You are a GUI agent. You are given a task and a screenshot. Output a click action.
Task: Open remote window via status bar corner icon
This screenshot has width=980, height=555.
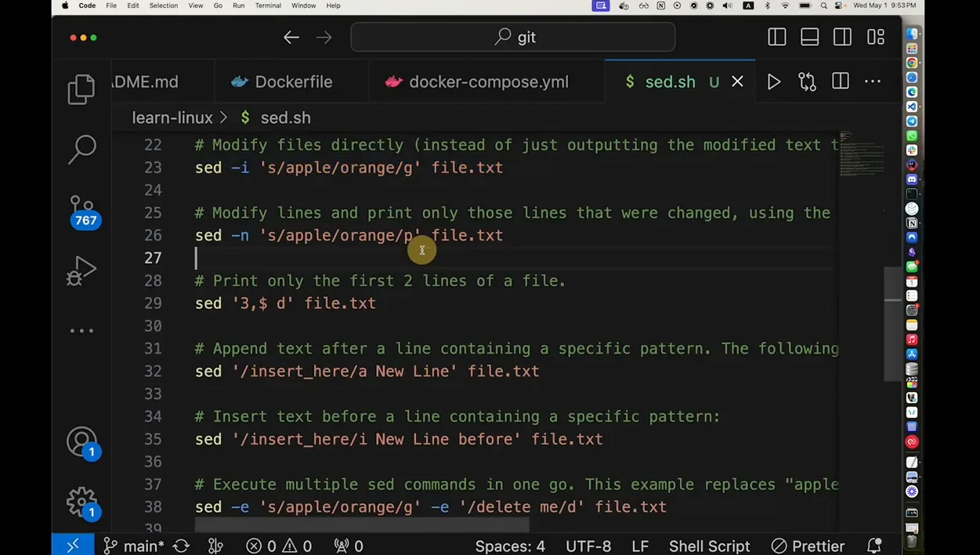tap(73, 546)
